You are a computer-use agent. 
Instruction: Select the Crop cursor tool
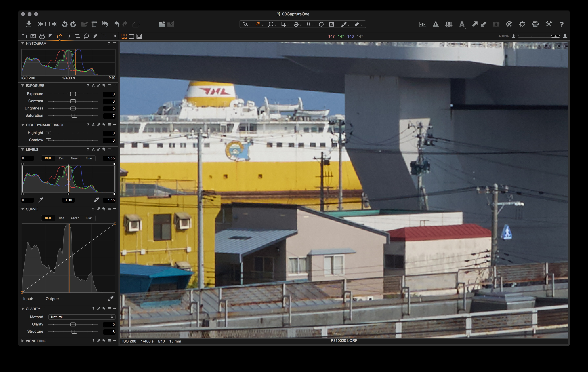tap(283, 24)
